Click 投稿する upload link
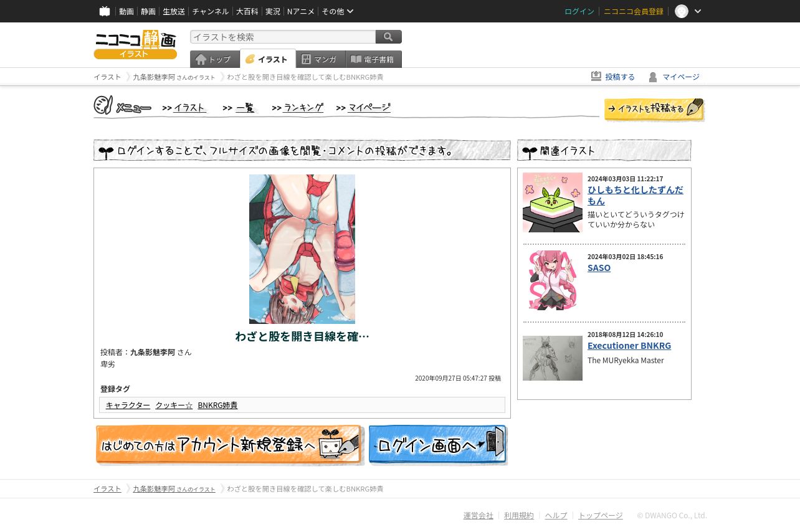 point(620,77)
